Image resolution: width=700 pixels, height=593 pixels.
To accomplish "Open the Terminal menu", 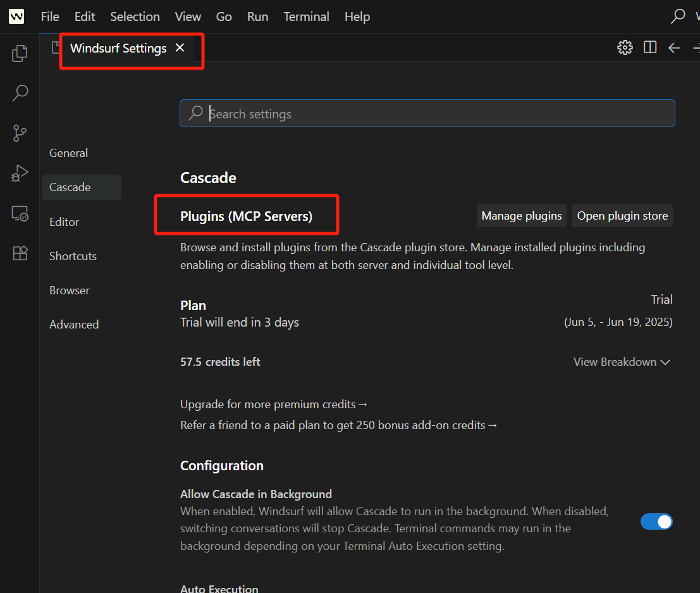I will click(x=306, y=16).
